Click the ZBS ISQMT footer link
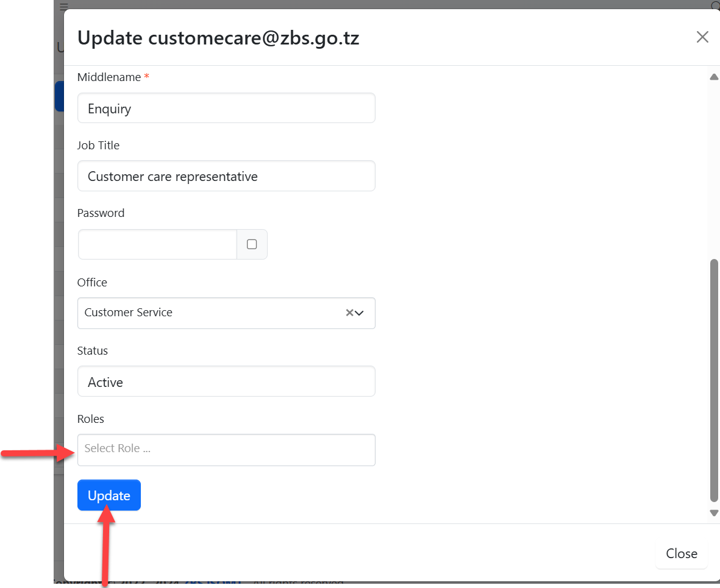 coord(213,583)
